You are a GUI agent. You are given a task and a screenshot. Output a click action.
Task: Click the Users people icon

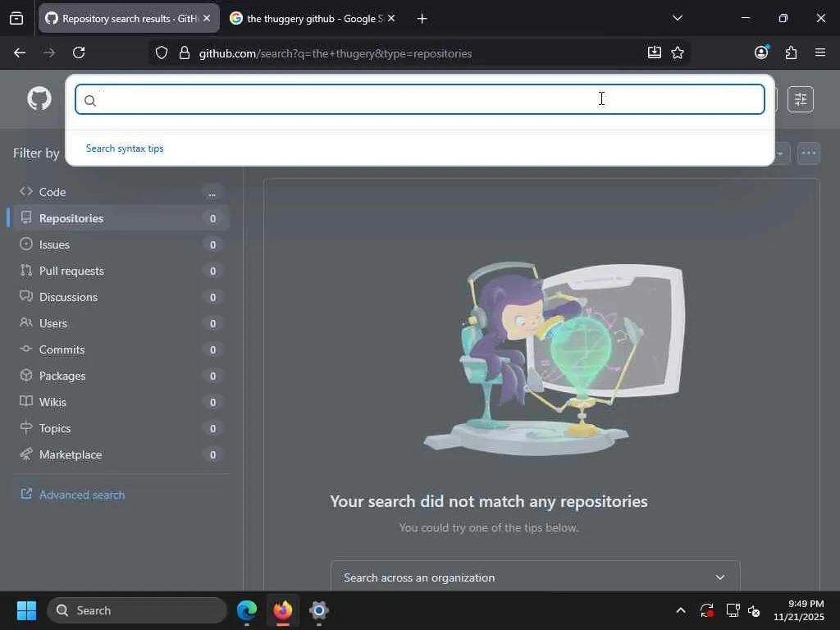click(x=25, y=322)
